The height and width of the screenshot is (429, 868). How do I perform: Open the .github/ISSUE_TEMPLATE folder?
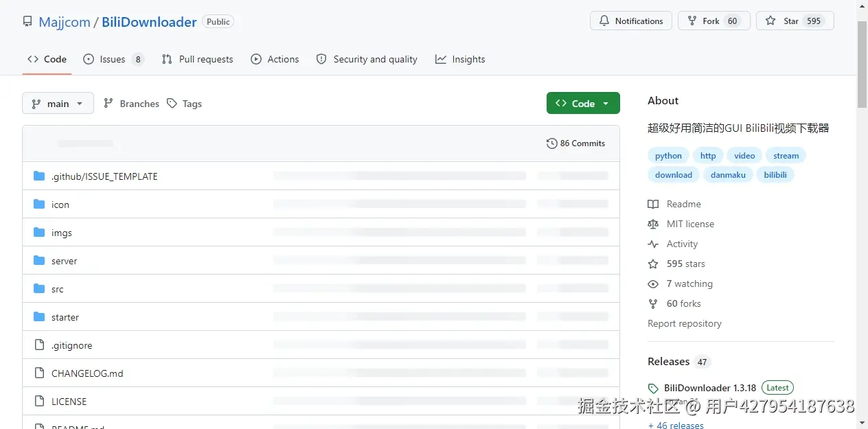104,176
